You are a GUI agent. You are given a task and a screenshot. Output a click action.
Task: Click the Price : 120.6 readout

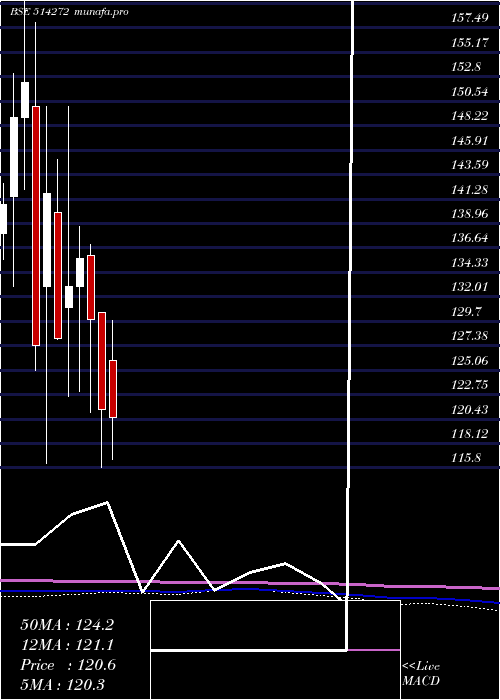(x=68, y=665)
